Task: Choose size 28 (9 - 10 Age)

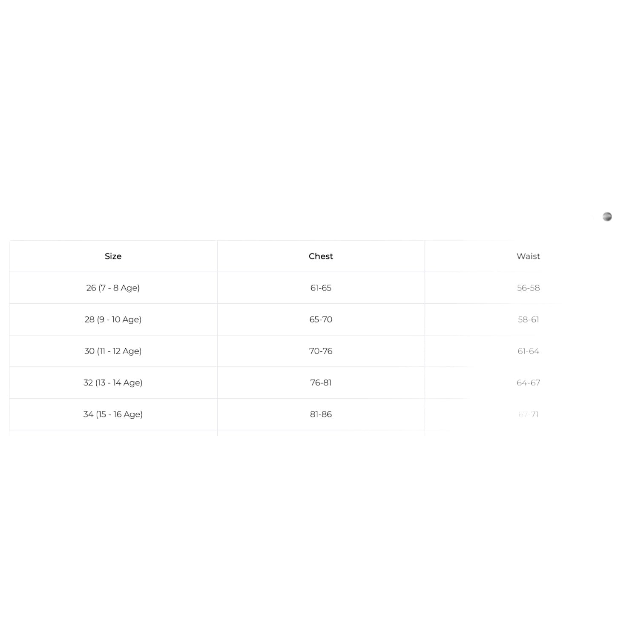Action: click(113, 319)
